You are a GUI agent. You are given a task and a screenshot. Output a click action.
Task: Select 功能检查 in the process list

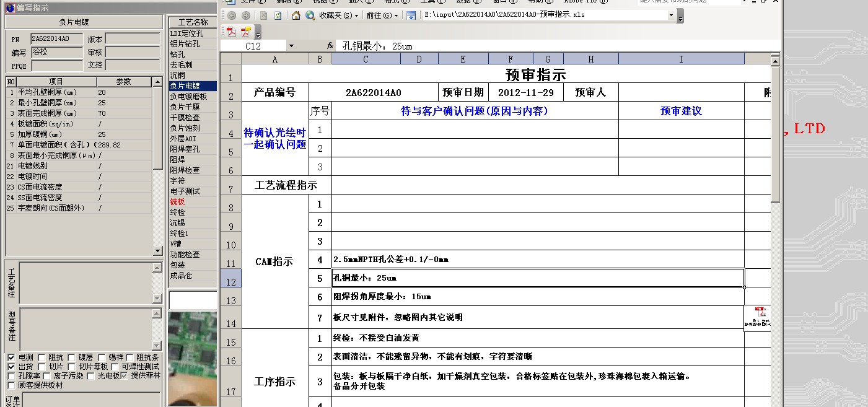click(x=193, y=254)
